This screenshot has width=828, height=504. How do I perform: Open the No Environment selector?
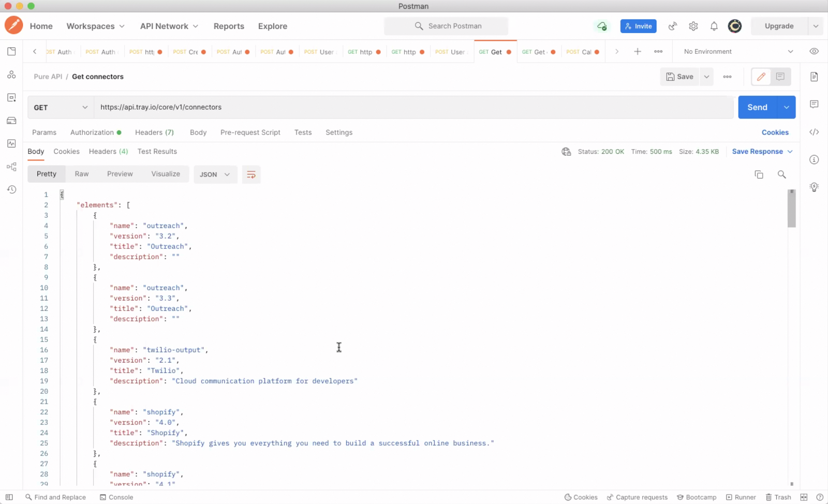[738, 51]
